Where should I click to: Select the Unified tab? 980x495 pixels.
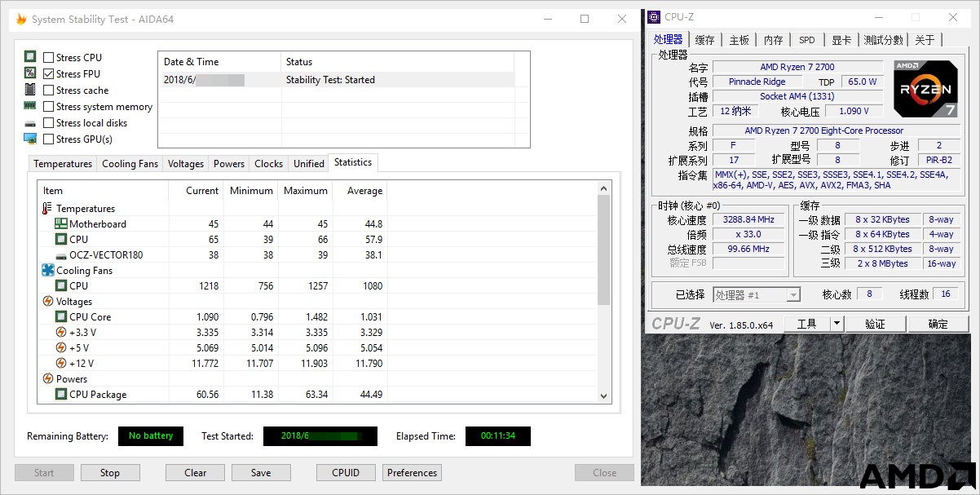(309, 164)
